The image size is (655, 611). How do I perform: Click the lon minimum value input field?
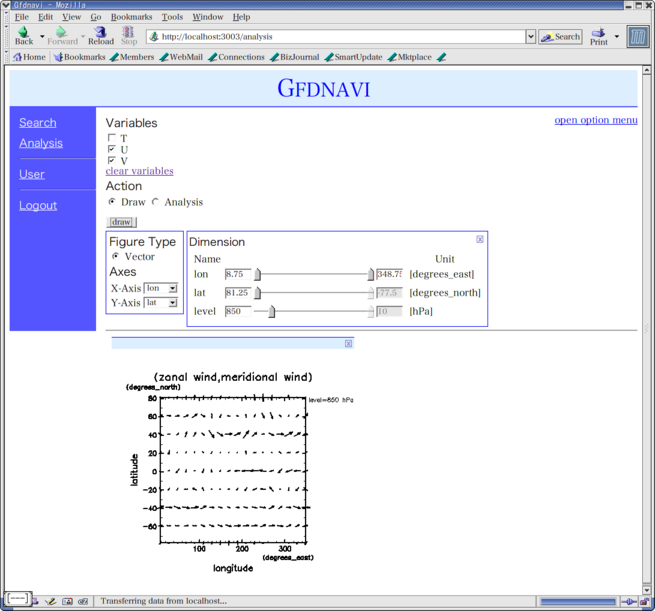pyautogui.click(x=238, y=274)
